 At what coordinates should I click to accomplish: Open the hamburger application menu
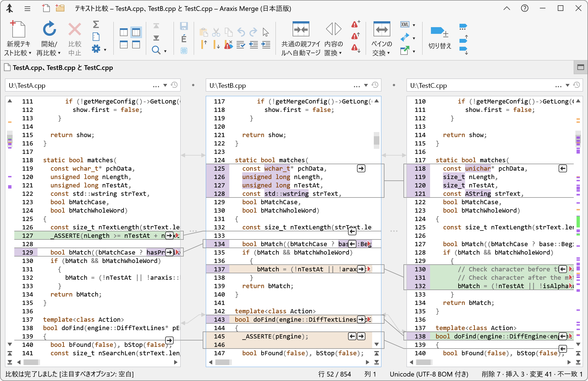[27, 9]
